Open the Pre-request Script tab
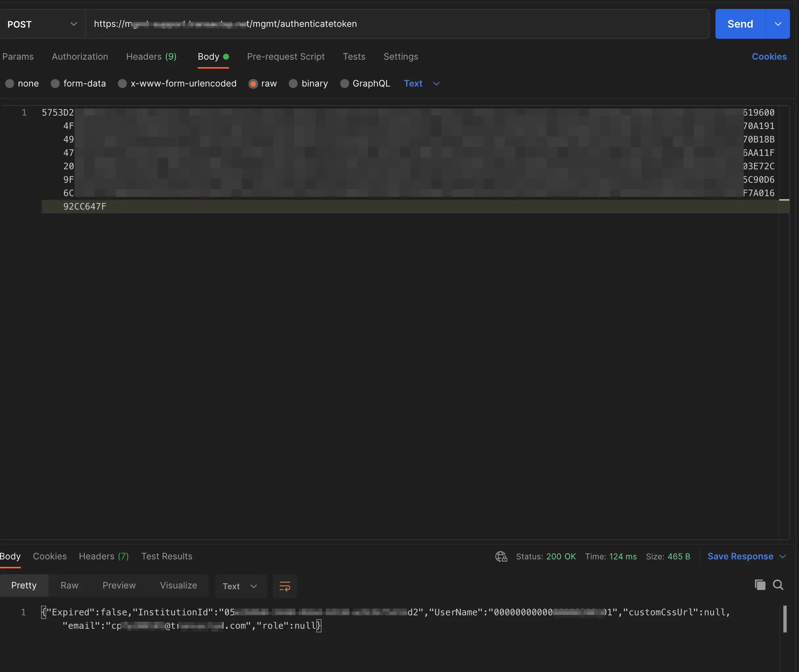The width and height of the screenshot is (799, 672). 286,57
